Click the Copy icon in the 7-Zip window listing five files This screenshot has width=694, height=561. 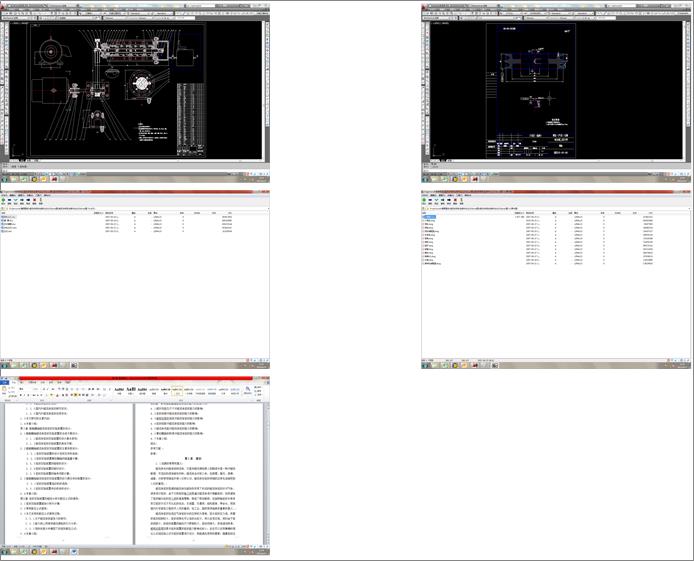coord(22,200)
